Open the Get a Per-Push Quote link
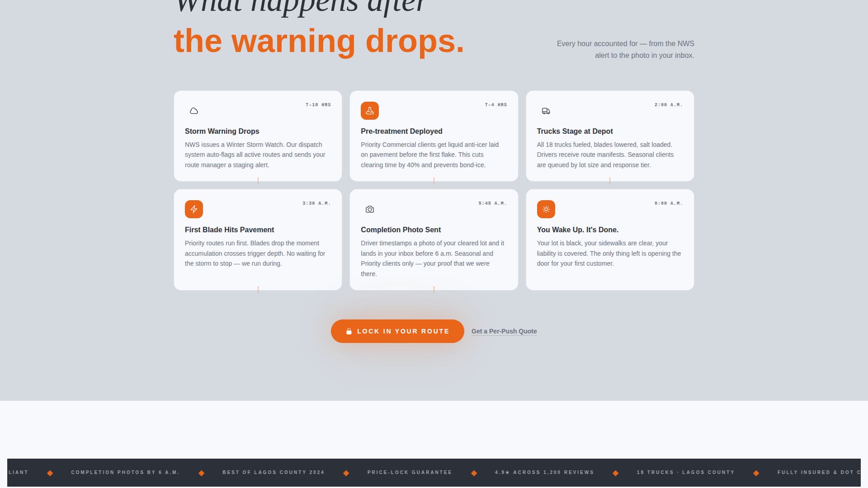868x488 pixels. click(x=504, y=331)
